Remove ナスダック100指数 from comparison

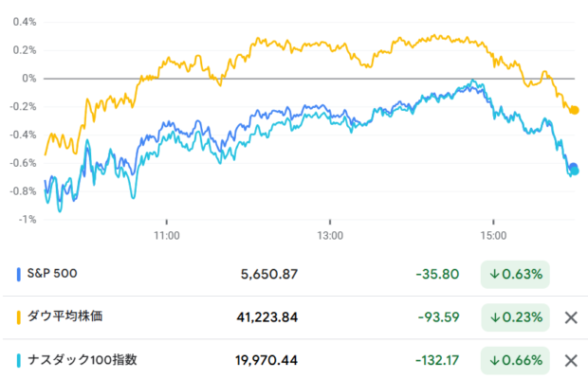pyautogui.click(x=571, y=361)
